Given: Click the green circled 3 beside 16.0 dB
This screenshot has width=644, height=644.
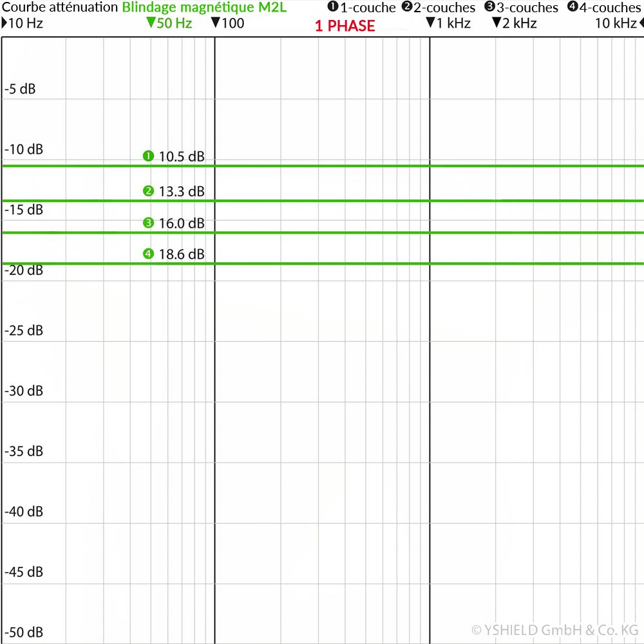Looking at the screenshot, I should [x=148, y=223].
